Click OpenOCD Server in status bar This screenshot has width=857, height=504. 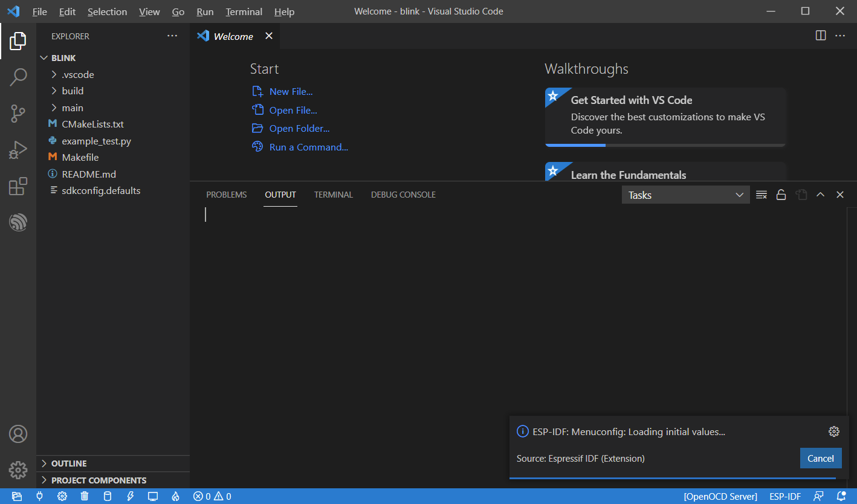point(720,497)
